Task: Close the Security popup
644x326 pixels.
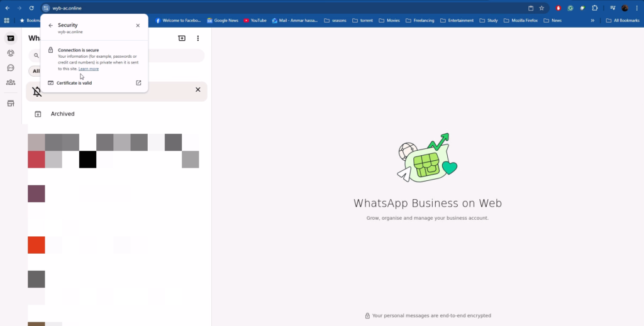Action: point(138,26)
